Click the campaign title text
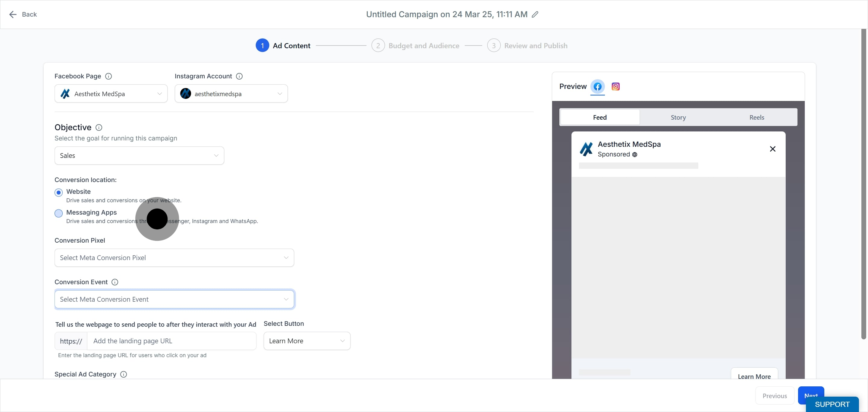The width and height of the screenshot is (868, 412). click(447, 14)
